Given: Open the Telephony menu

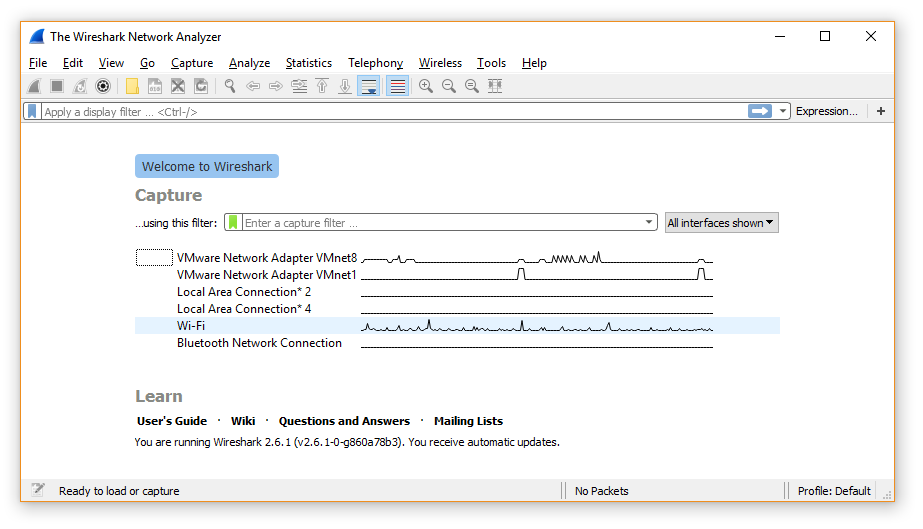Looking at the screenshot, I should 375,63.
